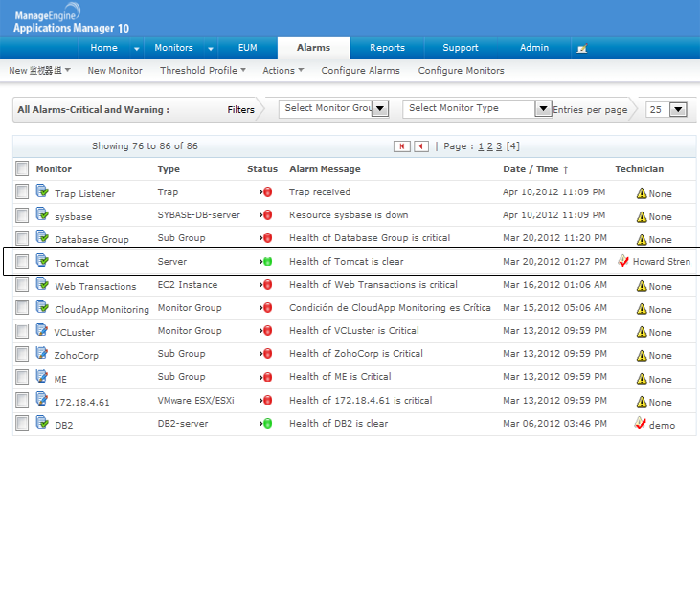The width and height of the screenshot is (700, 603).
Task: Open Configure Monitors
Action: point(461,71)
